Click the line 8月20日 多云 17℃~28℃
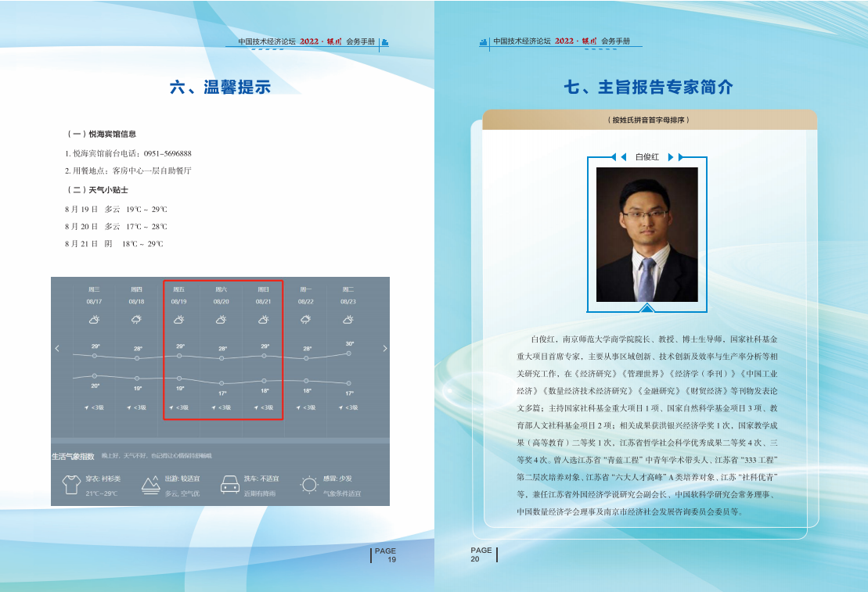 [x=116, y=226]
